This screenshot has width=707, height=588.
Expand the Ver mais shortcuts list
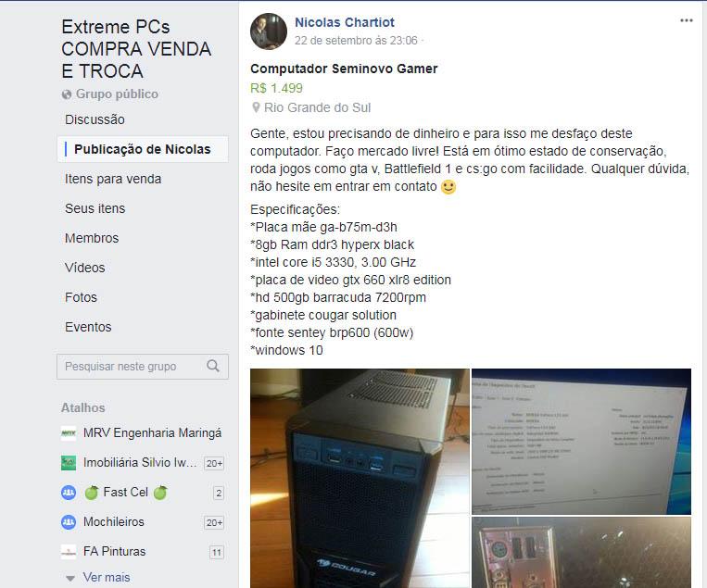(106, 577)
